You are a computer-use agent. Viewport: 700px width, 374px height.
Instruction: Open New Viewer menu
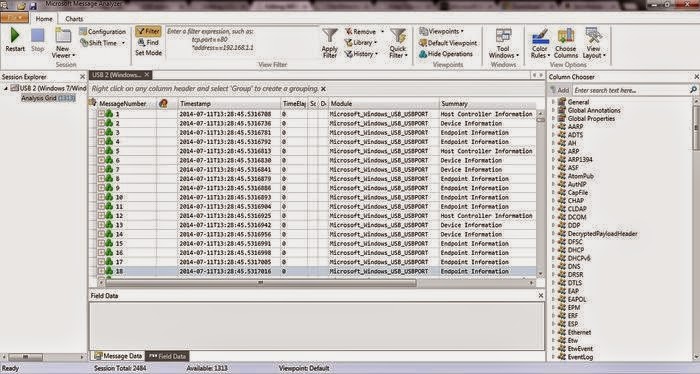[x=63, y=43]
